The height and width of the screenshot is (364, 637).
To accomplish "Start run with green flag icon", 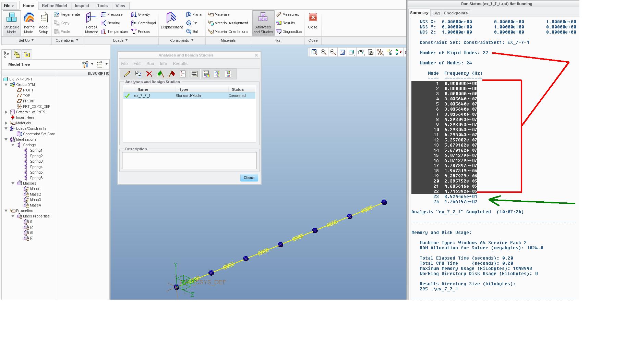I will pyautogui.click(x=160, y=74).
